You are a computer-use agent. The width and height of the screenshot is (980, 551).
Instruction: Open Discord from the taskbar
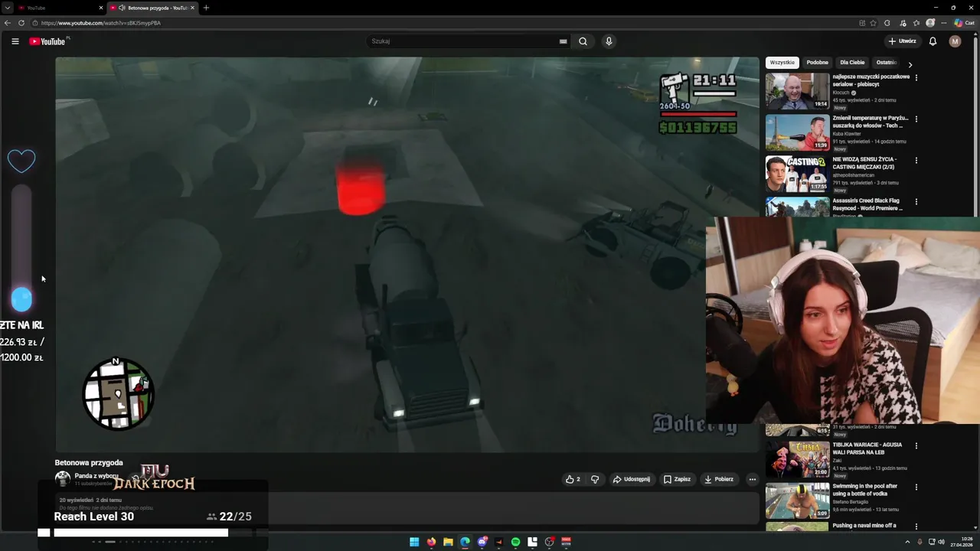click(x=482, y=542)
